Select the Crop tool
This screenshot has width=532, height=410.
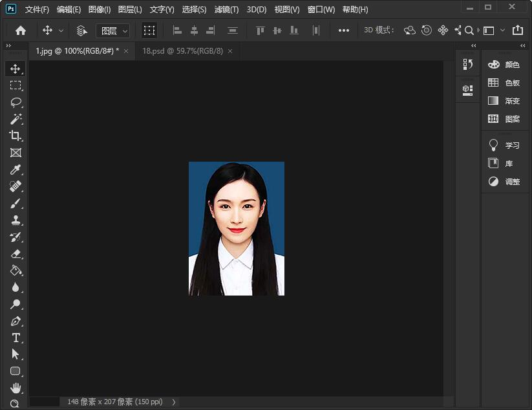(x=16, y=136)
